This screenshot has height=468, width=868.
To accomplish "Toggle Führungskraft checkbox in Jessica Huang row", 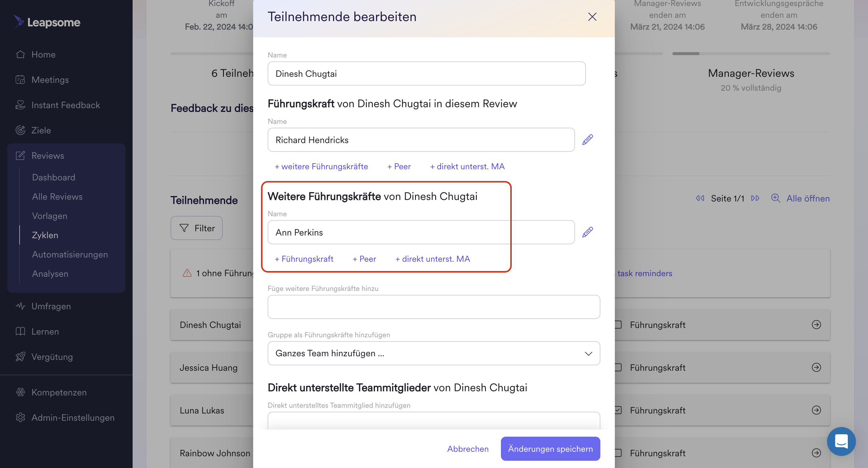I will point(618,367).
